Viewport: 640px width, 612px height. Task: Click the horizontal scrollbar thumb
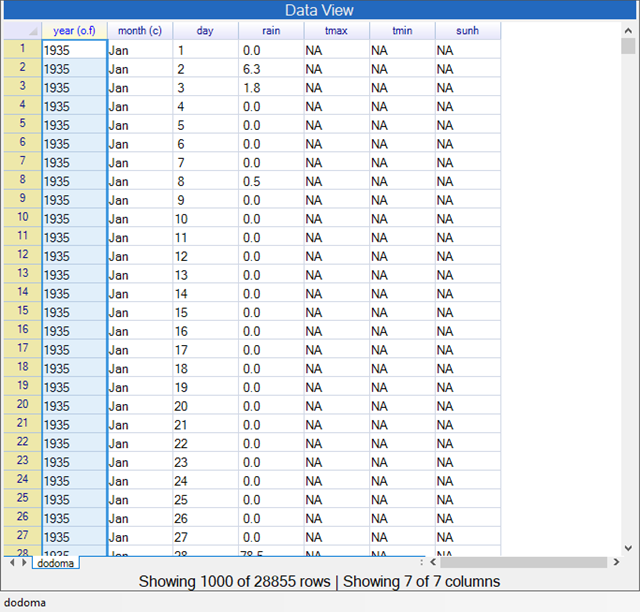[524, 562]
